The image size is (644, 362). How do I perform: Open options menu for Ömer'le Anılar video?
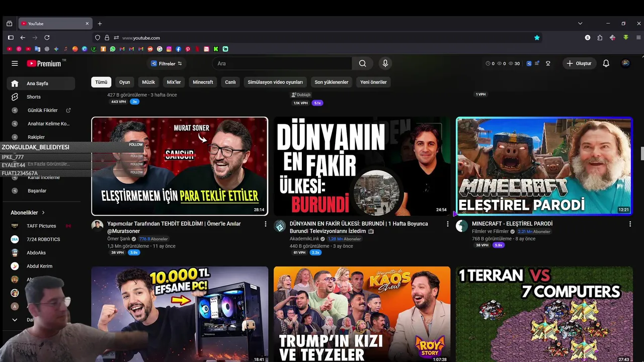click(x=266, y=224)
